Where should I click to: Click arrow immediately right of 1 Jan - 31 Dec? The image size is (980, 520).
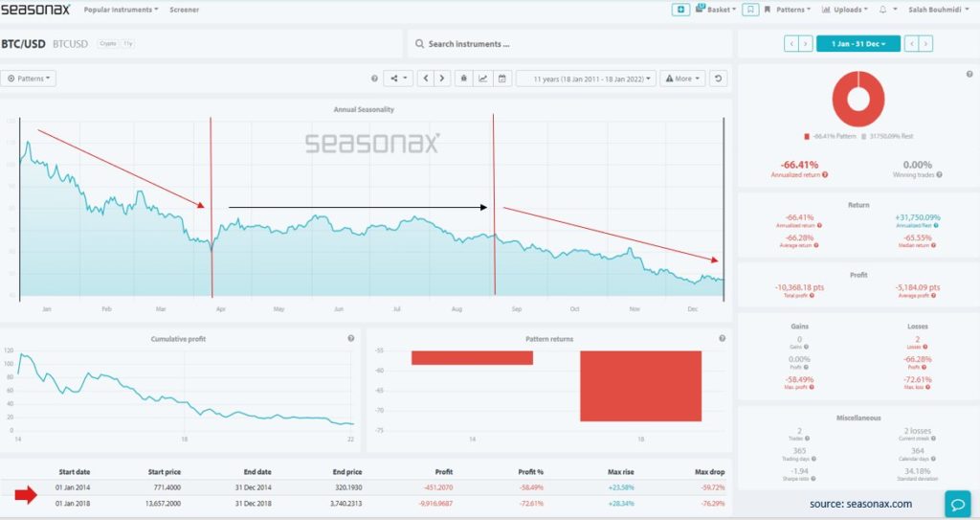tap(911, 44)
